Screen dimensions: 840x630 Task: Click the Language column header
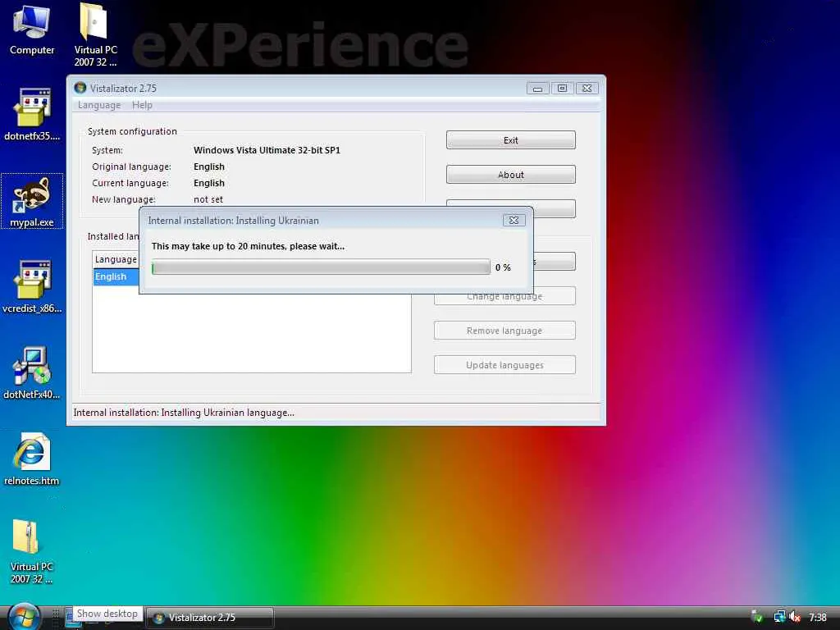pyautogui.click(x=116, y=259)
